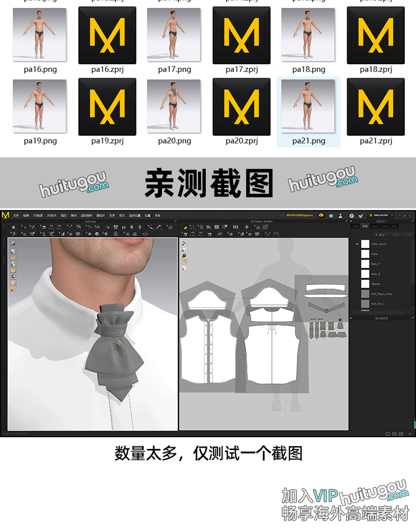The width and height of the screenshot is (416, 532).
Task: Open the 显示 (Display) menu
Action: coord(122,216)
